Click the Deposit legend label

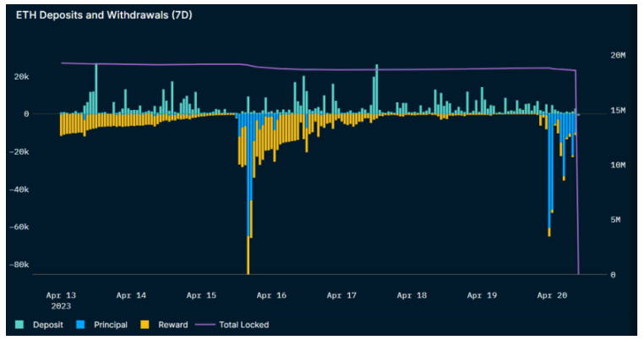[x=48, y=325]
